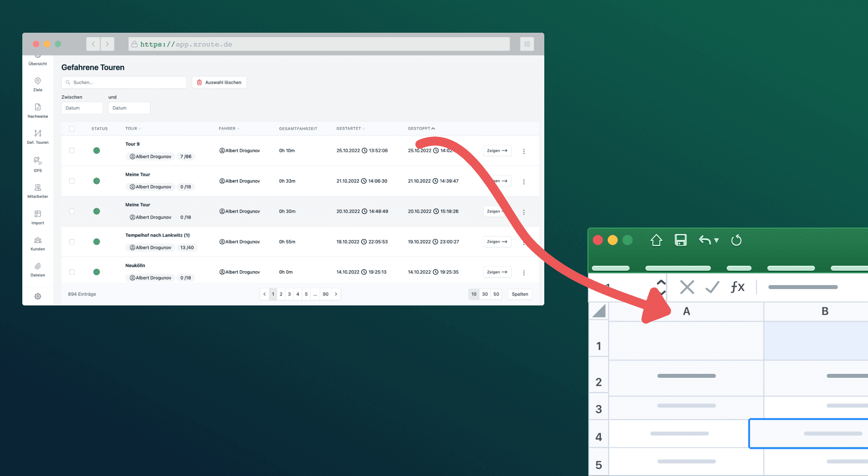Select the header checkbox to mark all rows
Image resolution: width=868 pixels, height=476 pixels.
[x=72, y=128]
